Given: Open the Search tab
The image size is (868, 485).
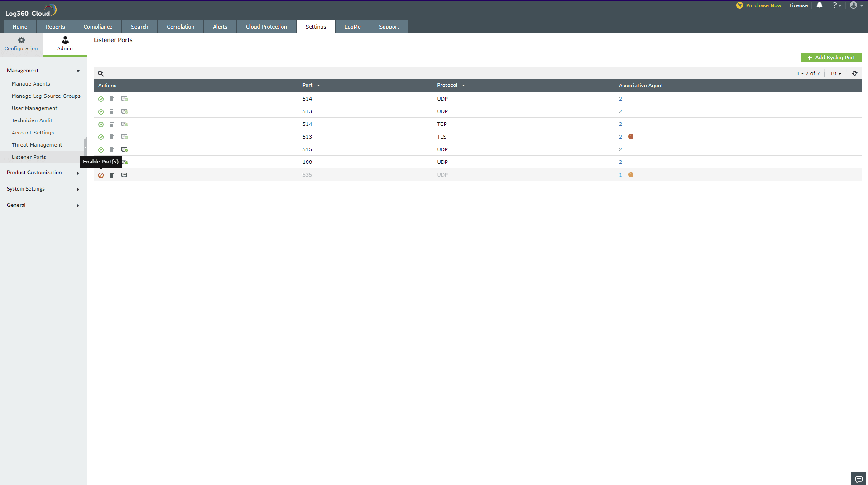Looking at the screenshot, I should coord(139,27).
